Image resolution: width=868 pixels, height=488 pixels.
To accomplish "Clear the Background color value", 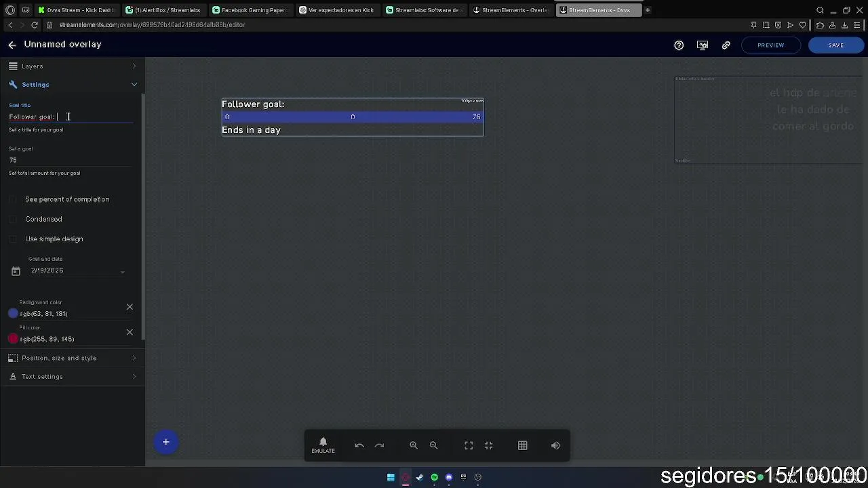I will [130, 307].
